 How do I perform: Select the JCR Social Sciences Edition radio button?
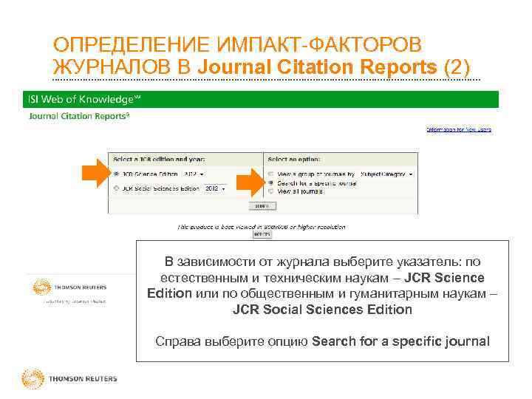(x=117, y=188)
